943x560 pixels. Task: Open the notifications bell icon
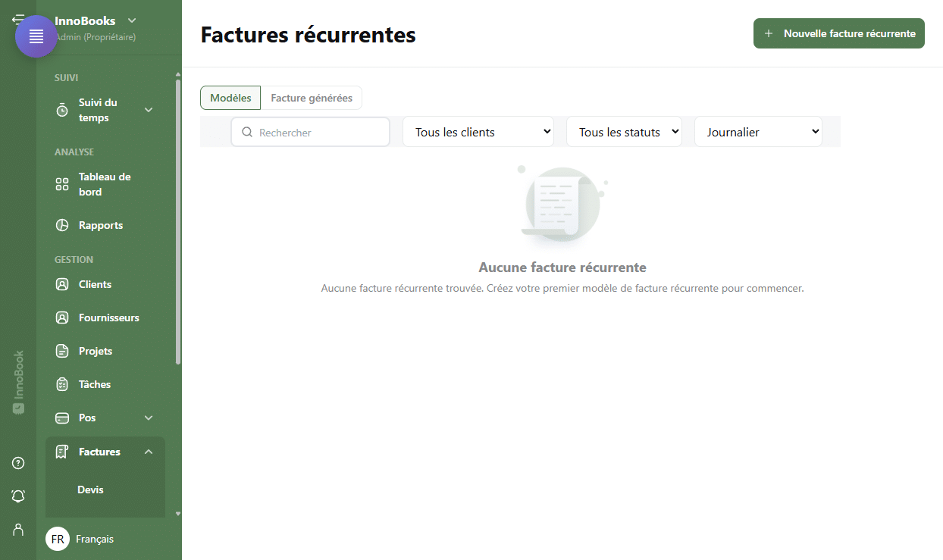[18, 496]
